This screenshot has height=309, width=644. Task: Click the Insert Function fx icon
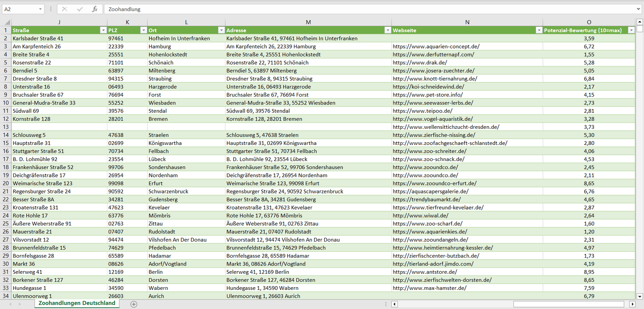[94, 9]
